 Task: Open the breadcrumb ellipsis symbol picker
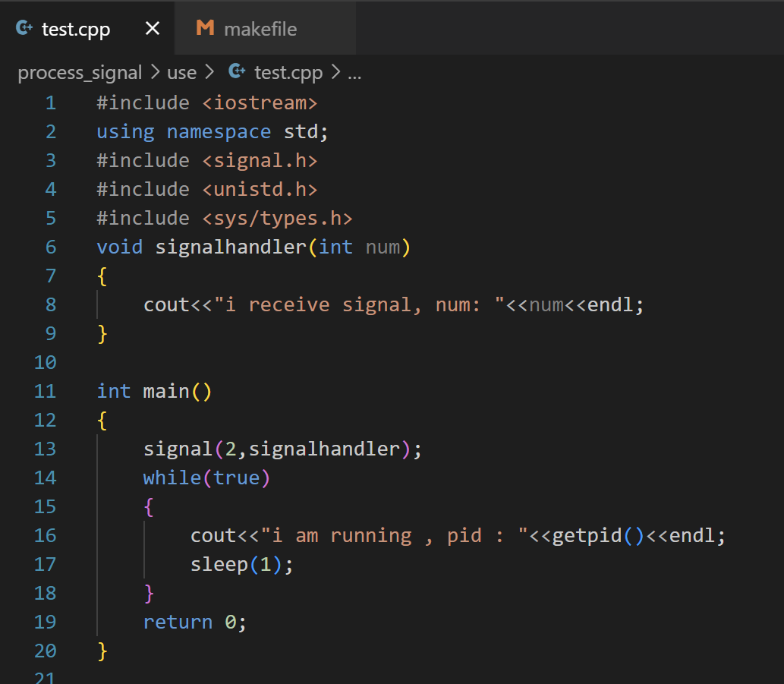[x=354, y=74]
